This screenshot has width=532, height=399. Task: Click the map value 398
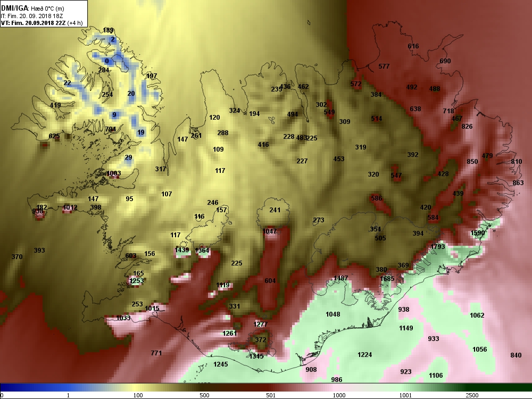click(96, 207)
